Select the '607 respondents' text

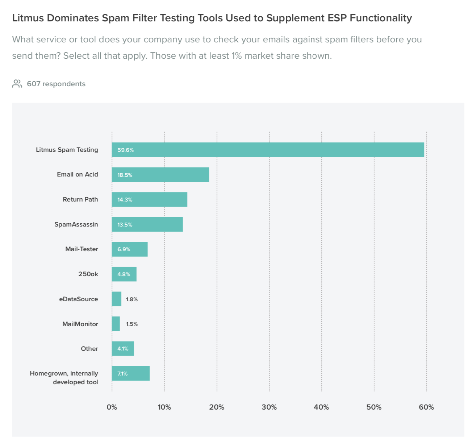point(56,84)
